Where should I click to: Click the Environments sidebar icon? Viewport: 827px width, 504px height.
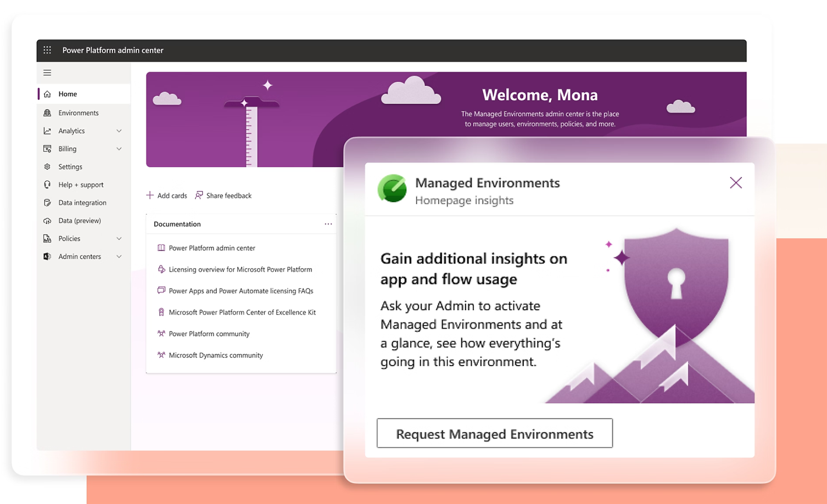[47, 113]
